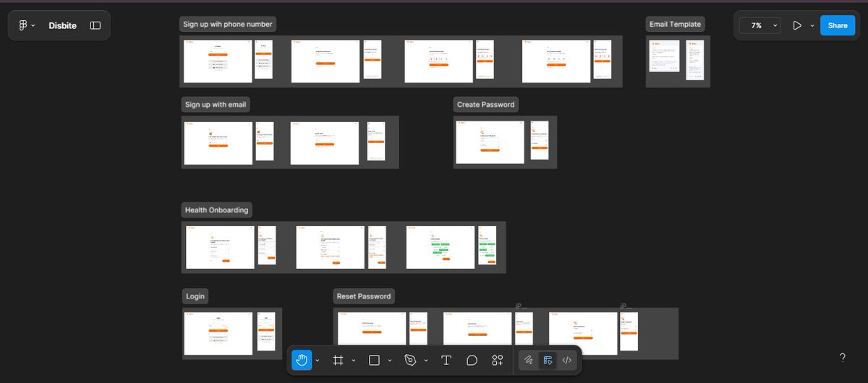Select the 'Sign up with email' section label

point(216,104)
